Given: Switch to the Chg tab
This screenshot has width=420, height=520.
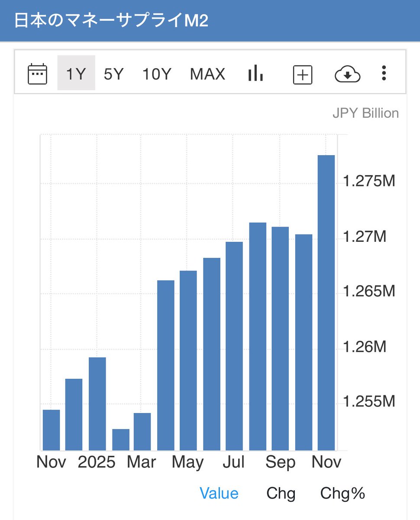Looking at the screenshot, I should click(x=281, y=493).
